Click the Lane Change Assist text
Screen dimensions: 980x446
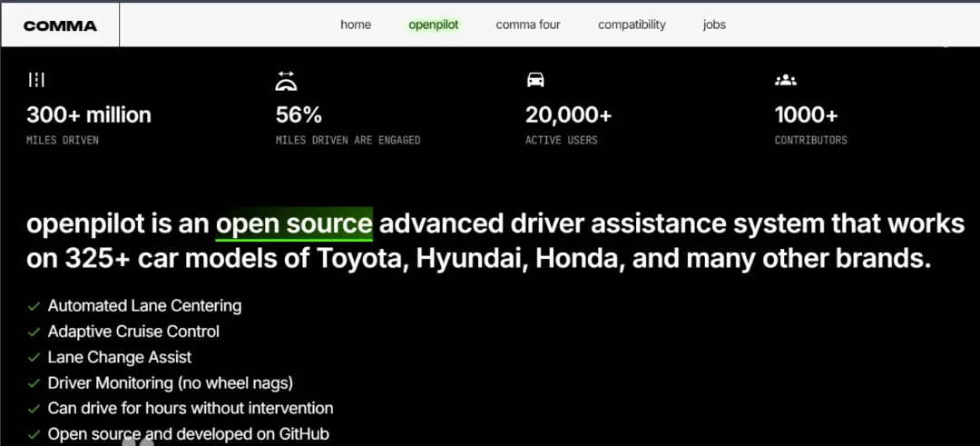coord(120,357)
